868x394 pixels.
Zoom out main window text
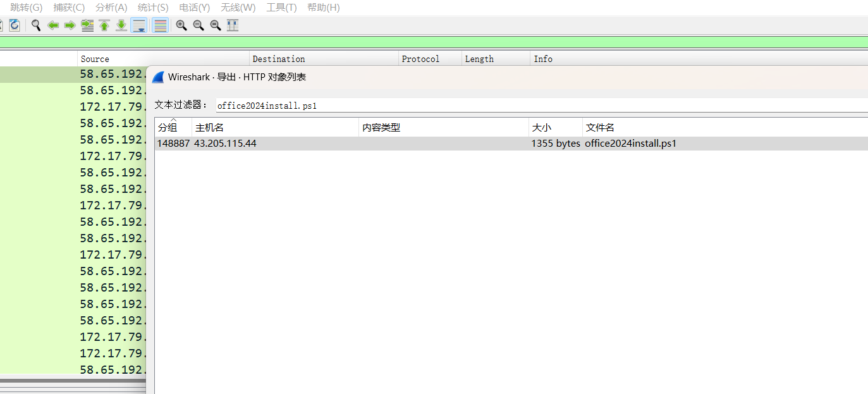click(199, 25)
